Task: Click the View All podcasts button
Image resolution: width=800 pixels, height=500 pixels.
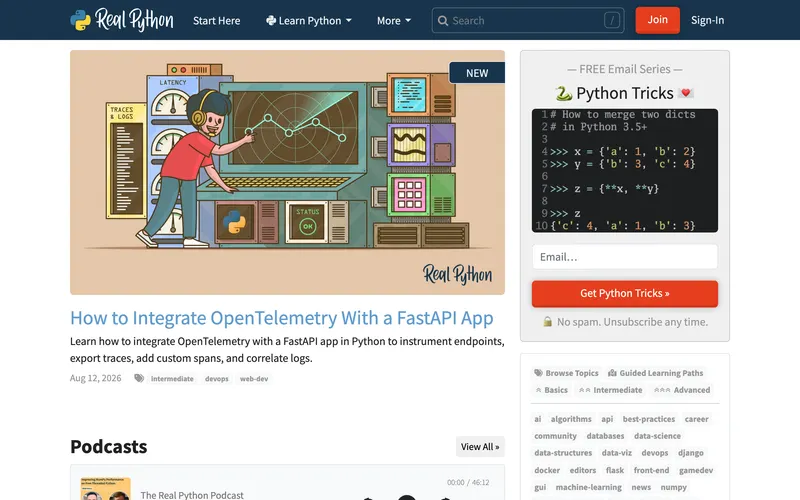Action: [x=480, y=446]
